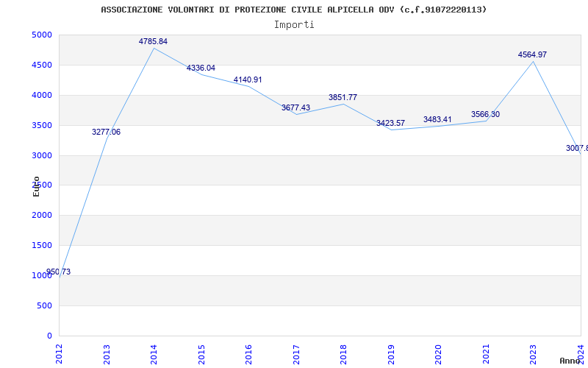Click the 'Importi' subtitle
This screenshot has height=368, width=588.
pos(294,25)
